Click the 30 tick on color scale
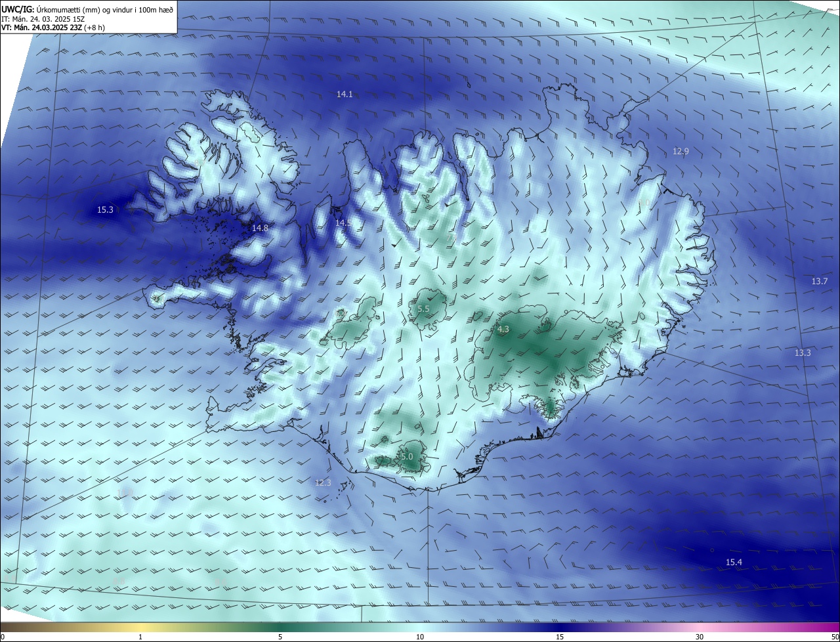 pos(700,637)
